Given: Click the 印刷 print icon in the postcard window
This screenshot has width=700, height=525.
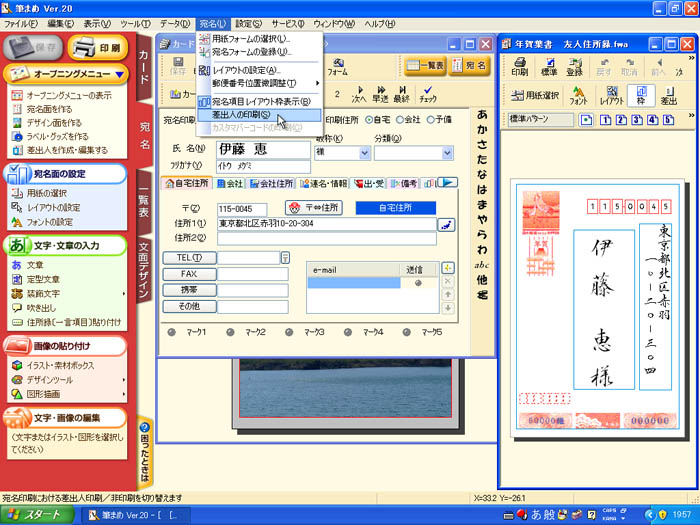Looking at the screenshot, I should pyautogui.click(x=519, y=67).
